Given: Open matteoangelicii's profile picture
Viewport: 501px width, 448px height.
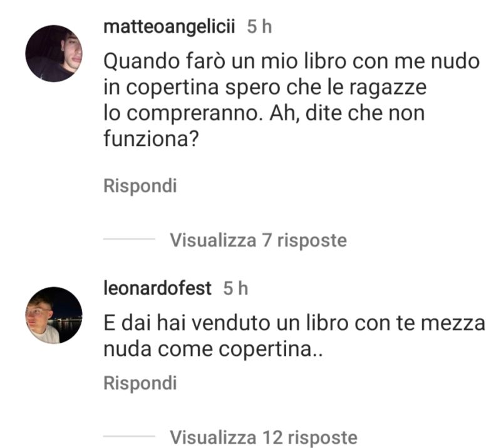Looking at the screenshot, I should pos(54,53).
